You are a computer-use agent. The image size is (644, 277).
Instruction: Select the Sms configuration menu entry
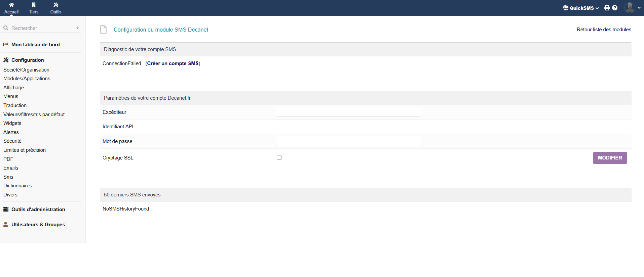point(8,177)
